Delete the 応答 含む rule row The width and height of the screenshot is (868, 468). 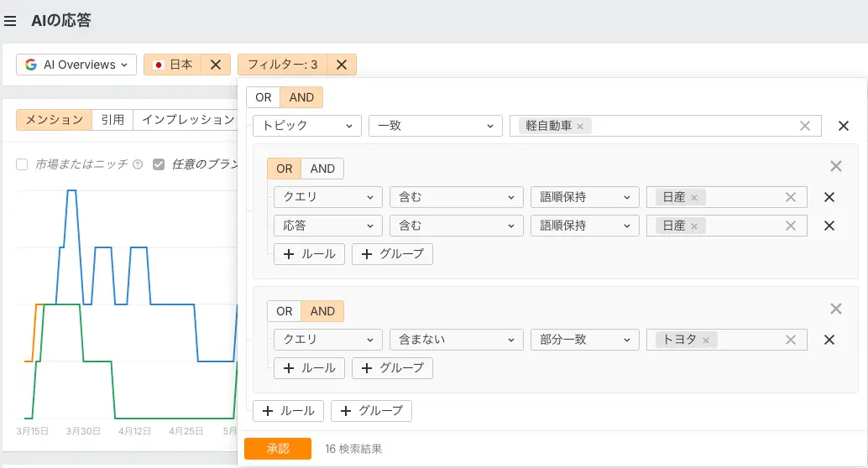pyautogui.click(x=829, y=226)
